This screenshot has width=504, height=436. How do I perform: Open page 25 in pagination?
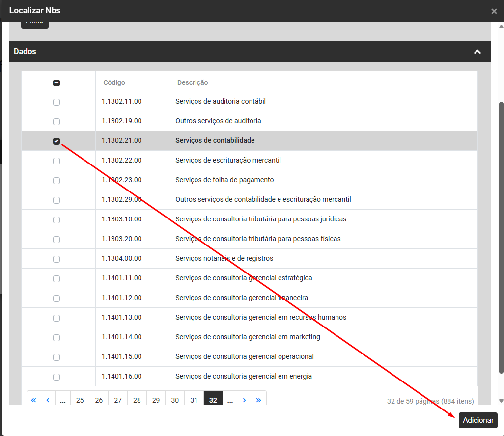pos(80,400)
